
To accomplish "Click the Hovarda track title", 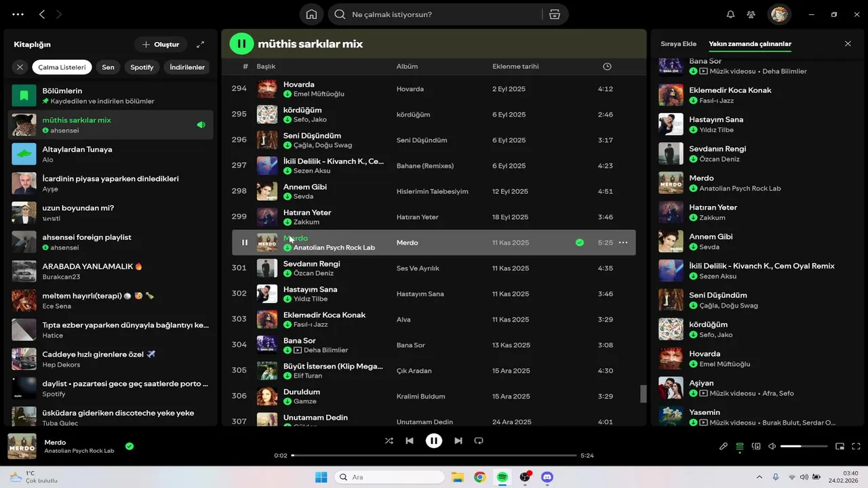I will [x=298, y=85].
